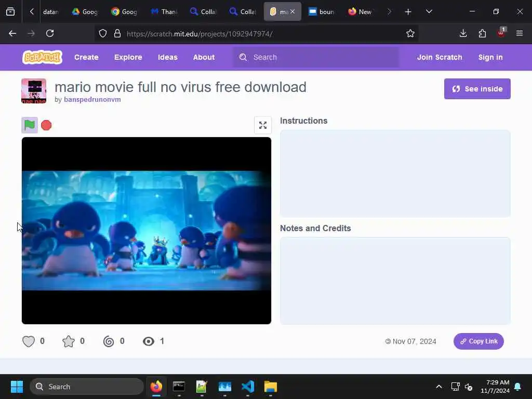
Task: Bookmark this page with the star icon
Action: 410,33
